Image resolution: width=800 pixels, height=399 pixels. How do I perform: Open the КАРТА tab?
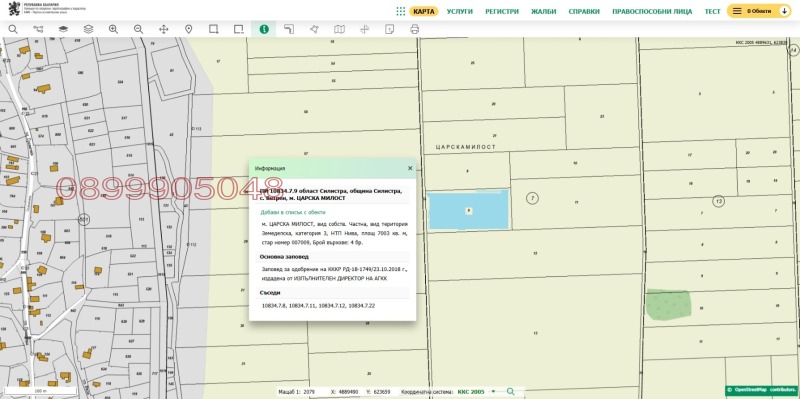click(x=423, y=11)
